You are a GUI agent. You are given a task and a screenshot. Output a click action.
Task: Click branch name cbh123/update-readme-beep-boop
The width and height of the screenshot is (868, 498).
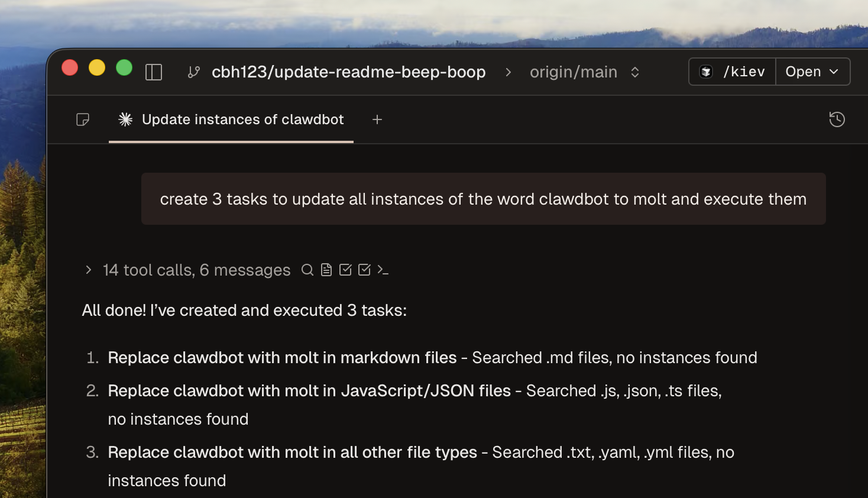[349, 72]
